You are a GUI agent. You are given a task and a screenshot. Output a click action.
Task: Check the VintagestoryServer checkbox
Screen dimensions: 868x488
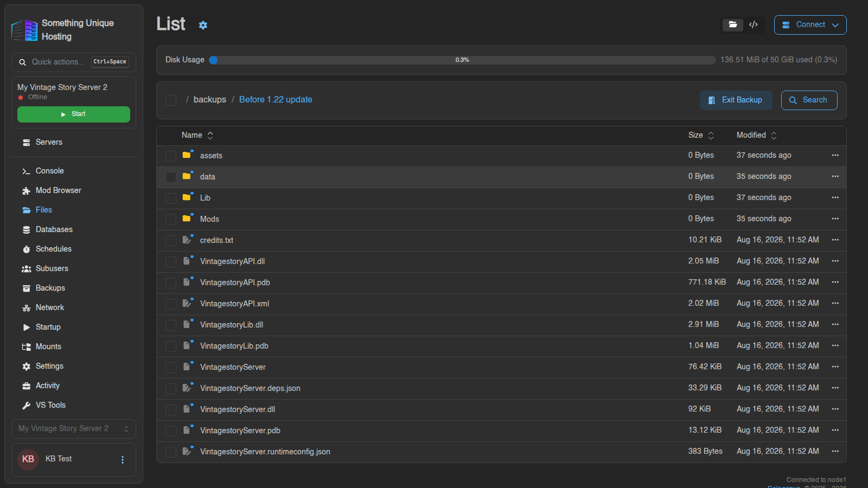point(171,368)
